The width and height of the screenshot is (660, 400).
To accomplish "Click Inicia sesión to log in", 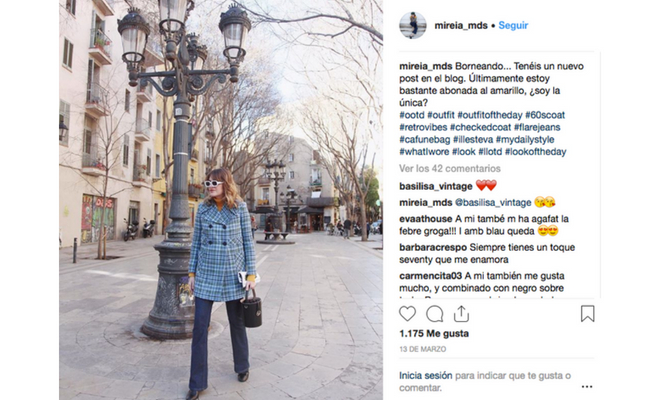I will tap(426, 376).
